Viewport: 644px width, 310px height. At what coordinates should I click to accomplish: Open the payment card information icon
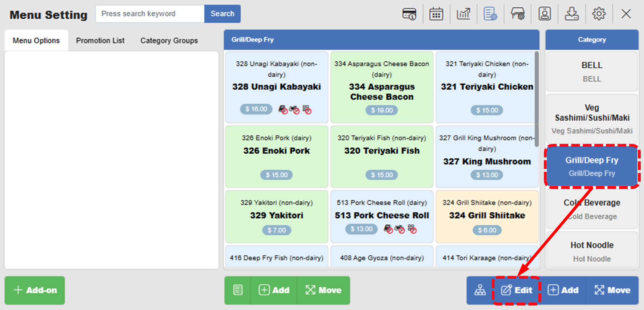[409, 14]
